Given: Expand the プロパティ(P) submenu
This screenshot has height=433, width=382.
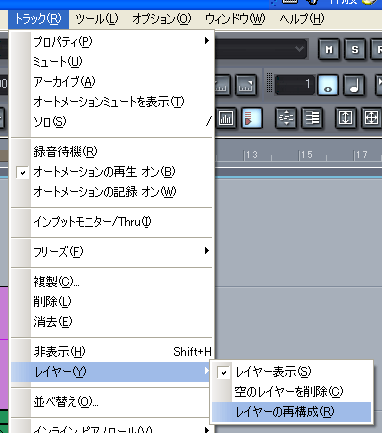Looking at the screenshot, I should click(x=112, y=42).
